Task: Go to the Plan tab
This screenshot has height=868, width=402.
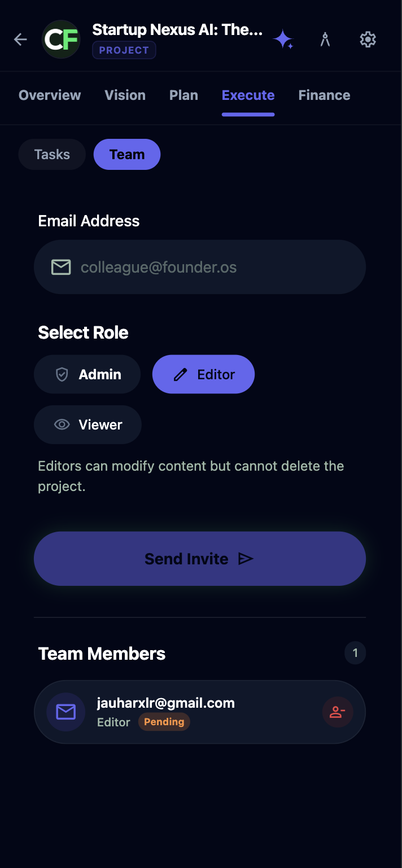Action: (183, 95)
